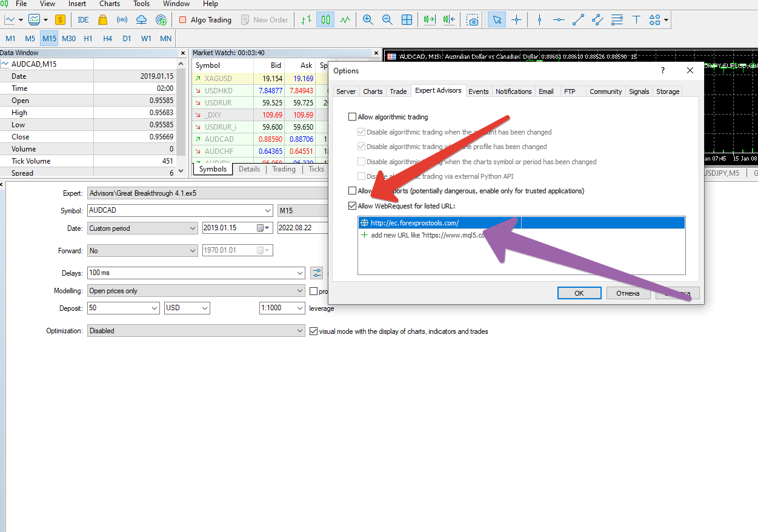The width and height of the screenshot is (758, 532).
Task: Open the Options dialog help question mark
Action: click(662, 70)
